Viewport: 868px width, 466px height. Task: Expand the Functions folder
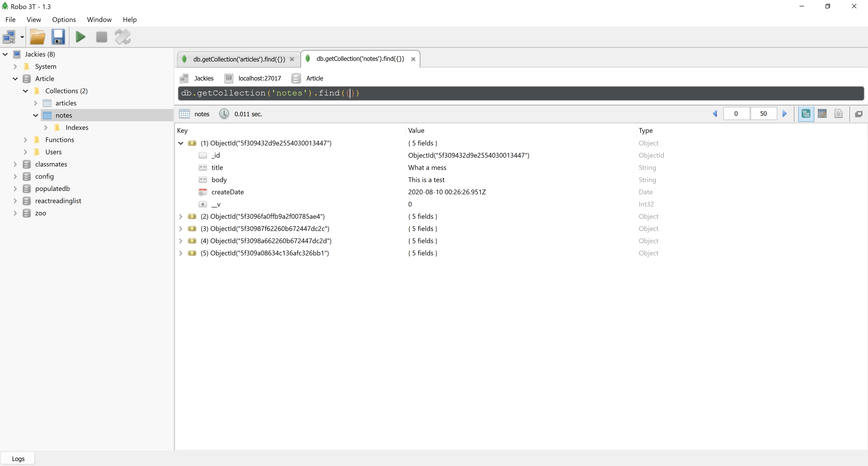point(25,140)
